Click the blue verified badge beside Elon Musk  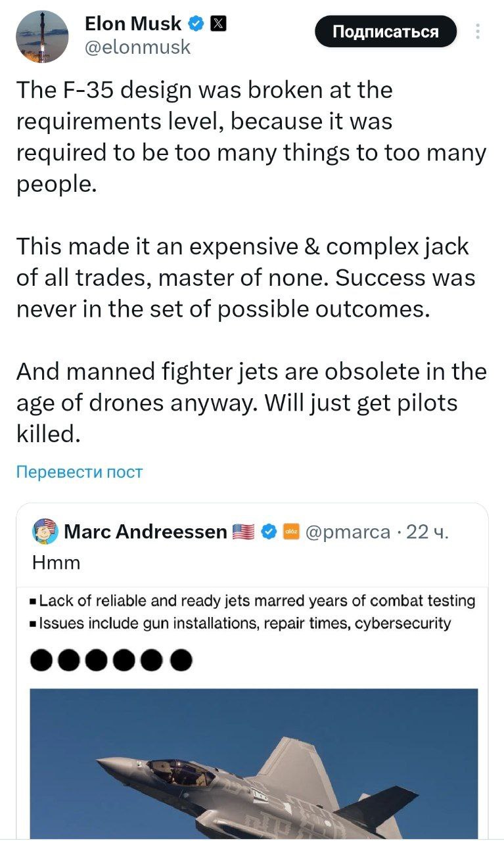pyautogui.click(x=196, y=24)
